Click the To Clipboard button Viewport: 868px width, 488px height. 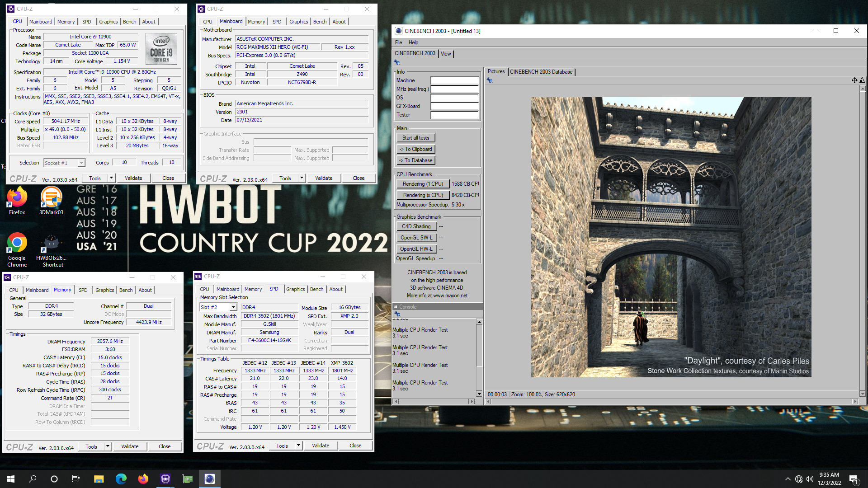point(416,149)
